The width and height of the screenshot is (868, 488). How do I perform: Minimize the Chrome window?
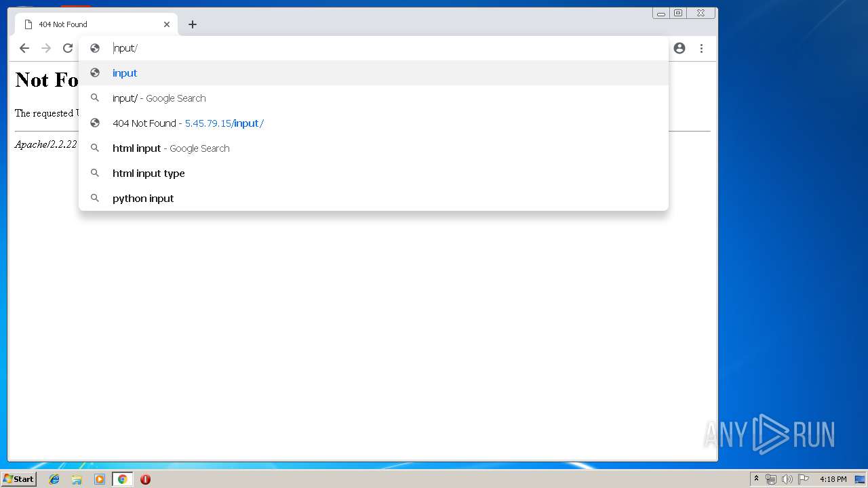661,13
